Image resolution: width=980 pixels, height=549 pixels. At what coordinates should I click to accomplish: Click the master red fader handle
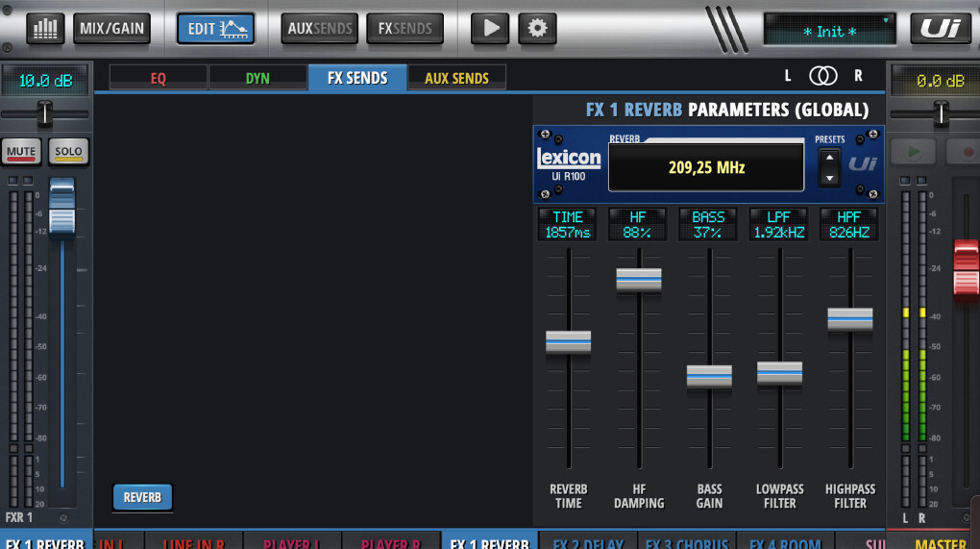point(967,267)
